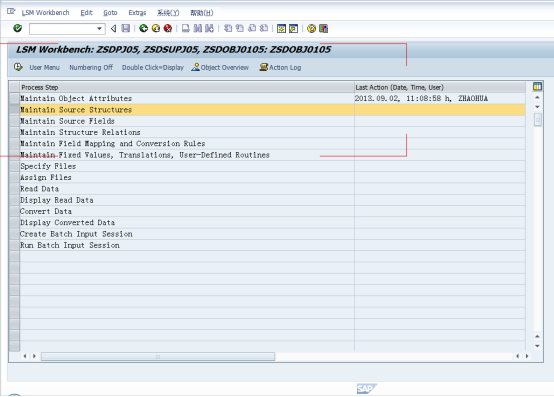The width and height of the screenshot is (554, 397).
Task: Click the User Menu button
Action: pos(45,67)
